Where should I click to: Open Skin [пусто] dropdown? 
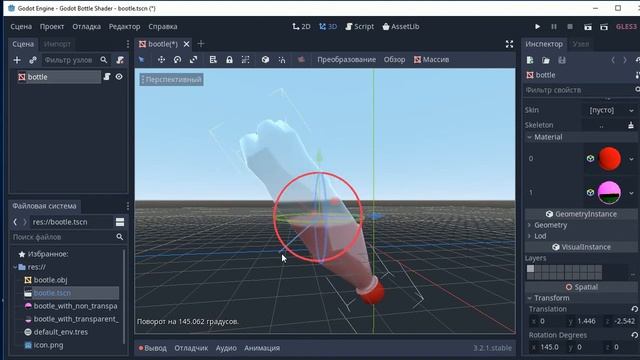(x=611, y=110)
